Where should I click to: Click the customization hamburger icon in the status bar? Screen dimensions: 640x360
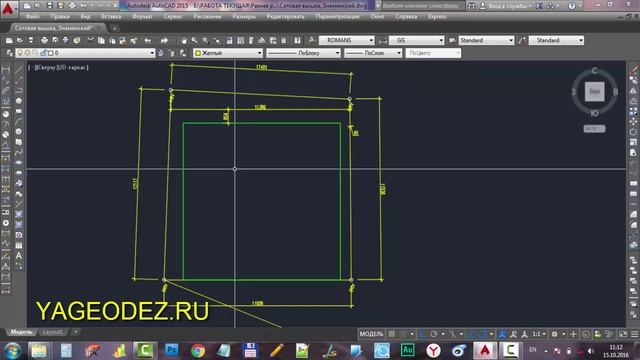[x=634, y=334]
